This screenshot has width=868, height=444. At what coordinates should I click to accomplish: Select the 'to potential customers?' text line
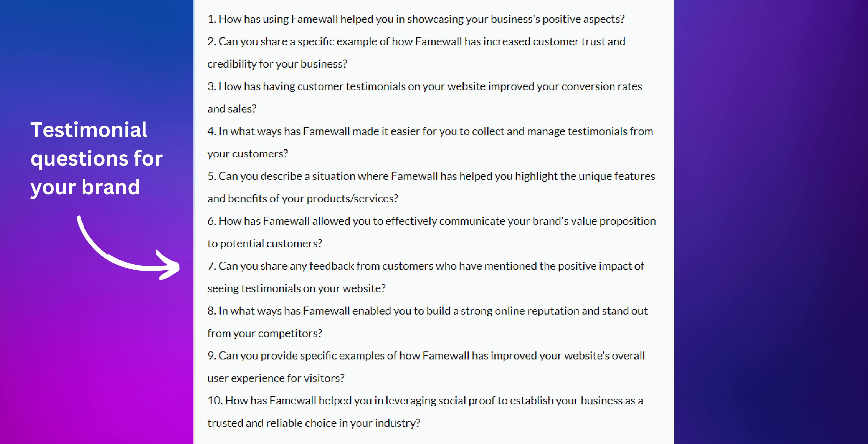click(265, 243)
